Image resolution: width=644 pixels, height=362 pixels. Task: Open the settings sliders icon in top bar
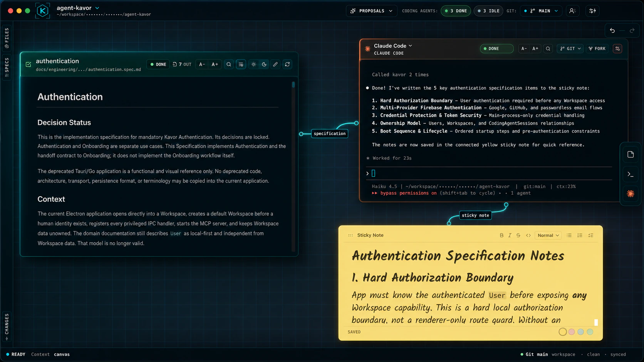592,11
